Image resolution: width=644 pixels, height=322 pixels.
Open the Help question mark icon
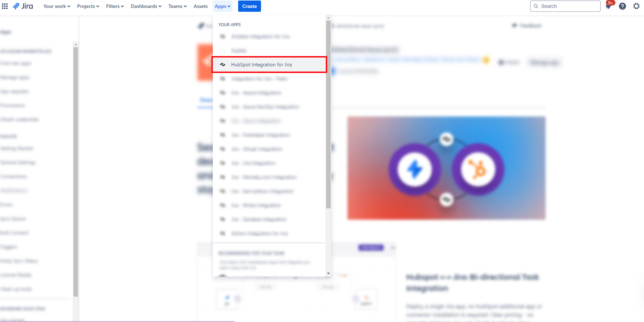point(622,6)
